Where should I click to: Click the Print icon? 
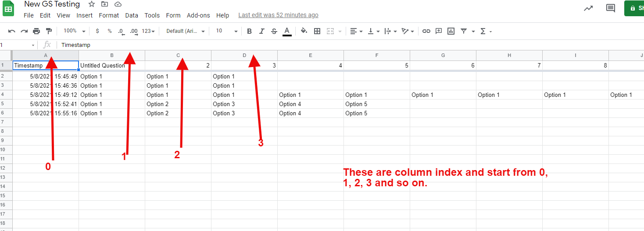coord(36,31)
